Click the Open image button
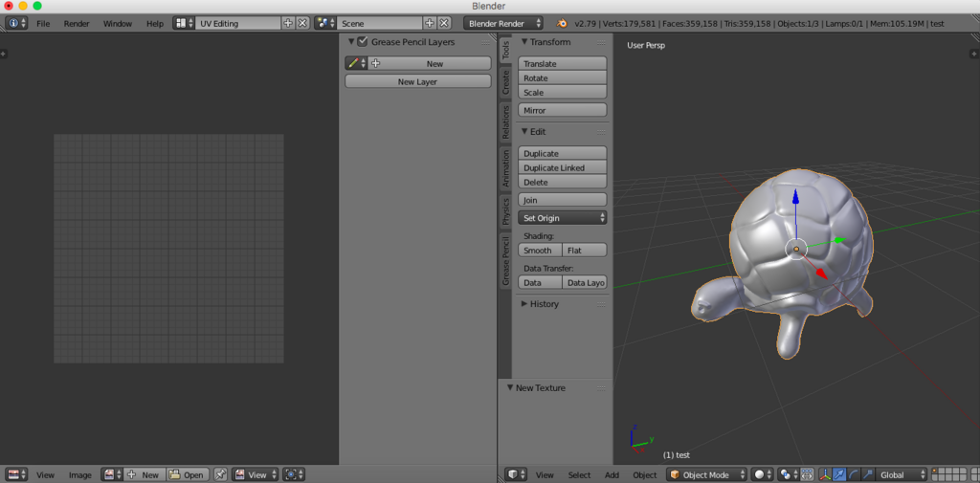Image resolution: width=980 pixels, height=483 pixels. coord(187,475)
